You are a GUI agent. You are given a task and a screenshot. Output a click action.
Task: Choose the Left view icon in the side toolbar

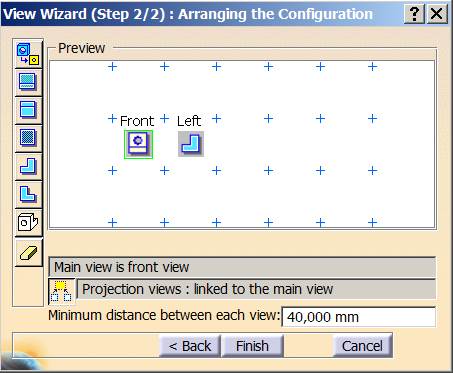click(28, 166)
